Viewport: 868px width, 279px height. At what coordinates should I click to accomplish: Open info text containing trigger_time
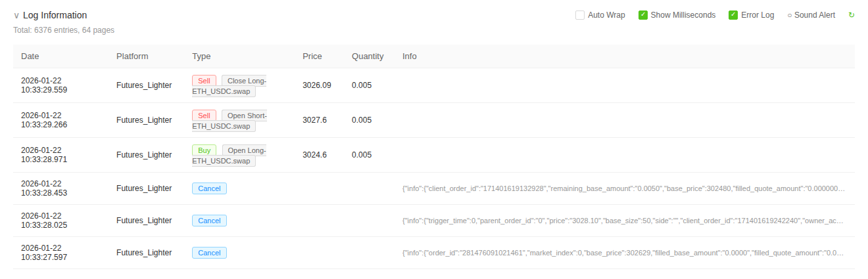click(623, 221)
